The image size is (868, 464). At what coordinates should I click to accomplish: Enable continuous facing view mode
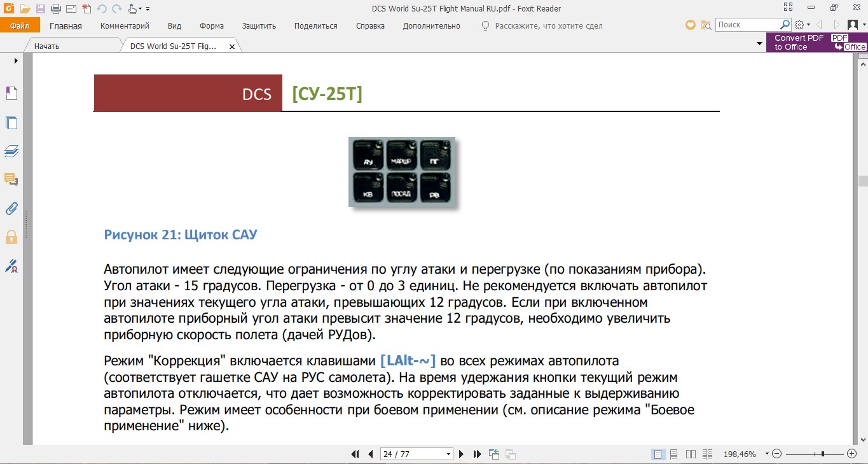[x=708, y=454]
